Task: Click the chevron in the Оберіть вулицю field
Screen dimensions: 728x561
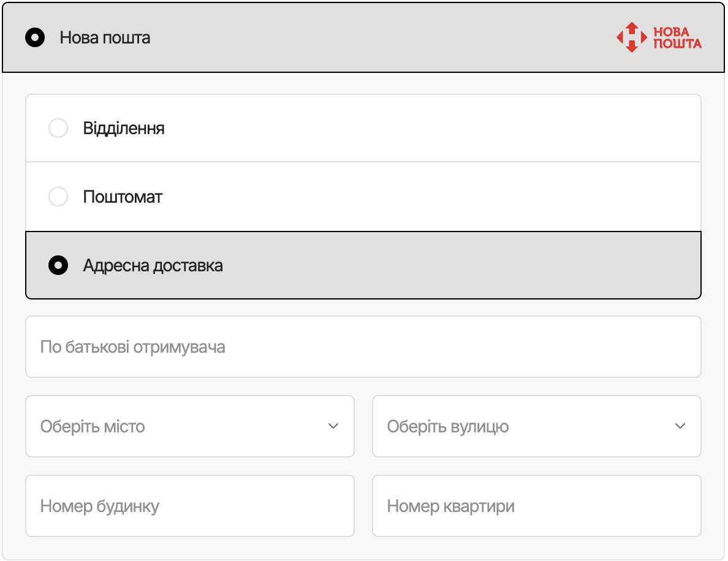Action: tap(680, 426)
